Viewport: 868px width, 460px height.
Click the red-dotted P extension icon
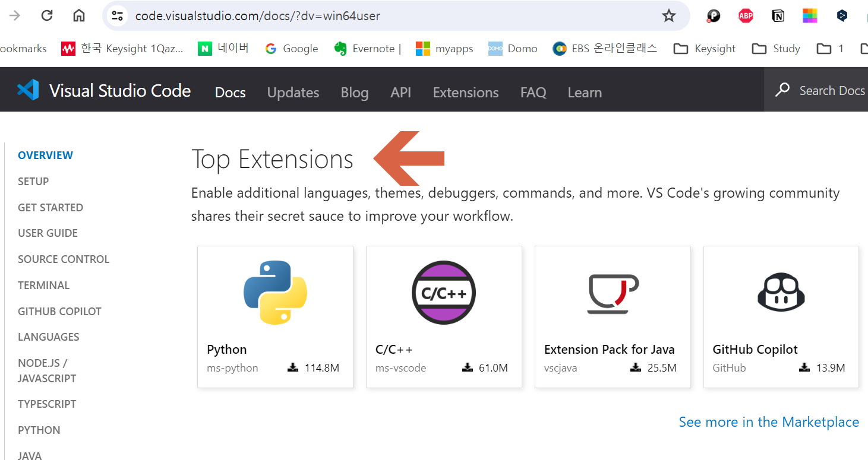pos(714,16)
